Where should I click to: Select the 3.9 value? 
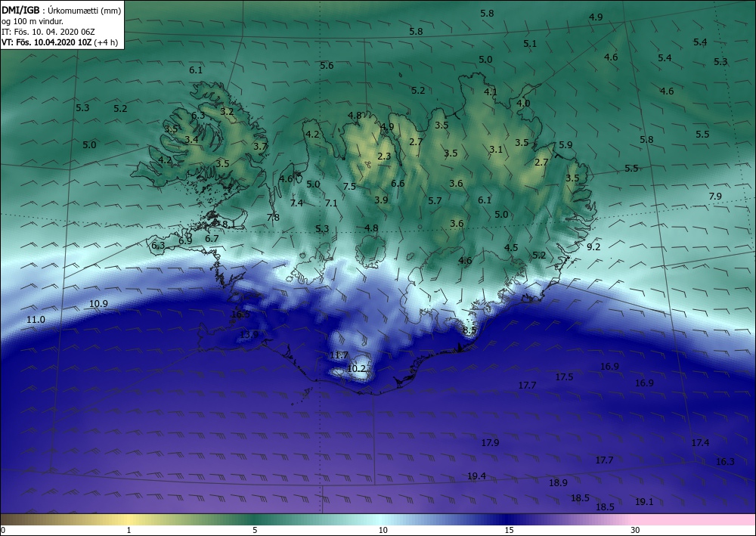381,200
